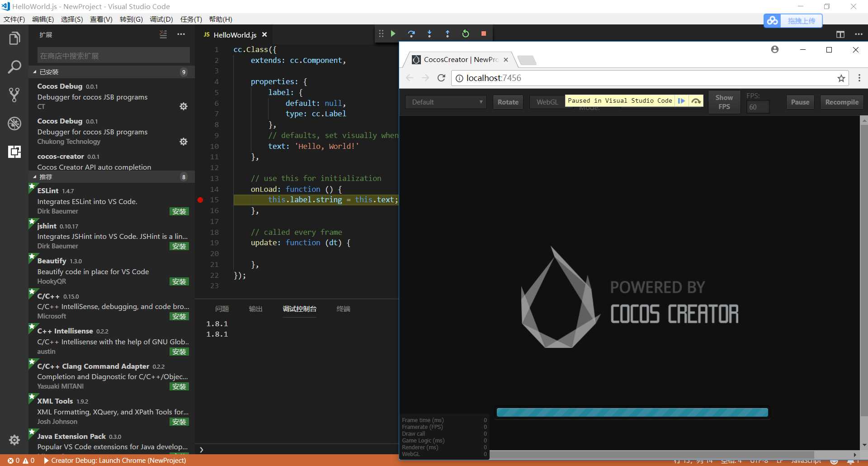Install the ESLint extension
Screen dimensions: 868x466
(x=179, y=211)
